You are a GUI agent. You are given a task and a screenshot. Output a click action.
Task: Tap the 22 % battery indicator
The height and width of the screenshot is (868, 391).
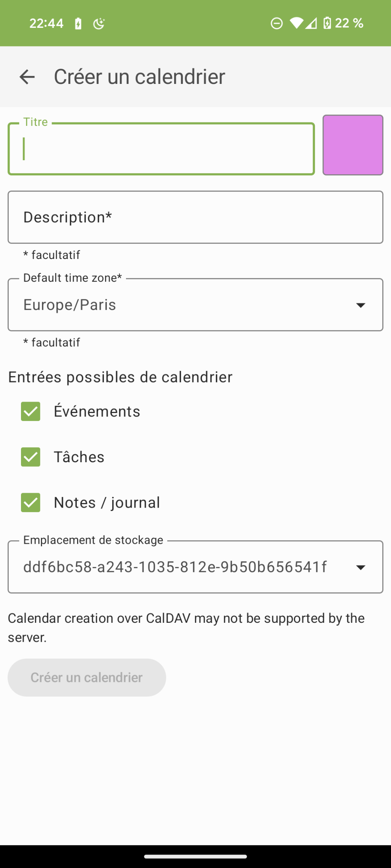[344, 23]
